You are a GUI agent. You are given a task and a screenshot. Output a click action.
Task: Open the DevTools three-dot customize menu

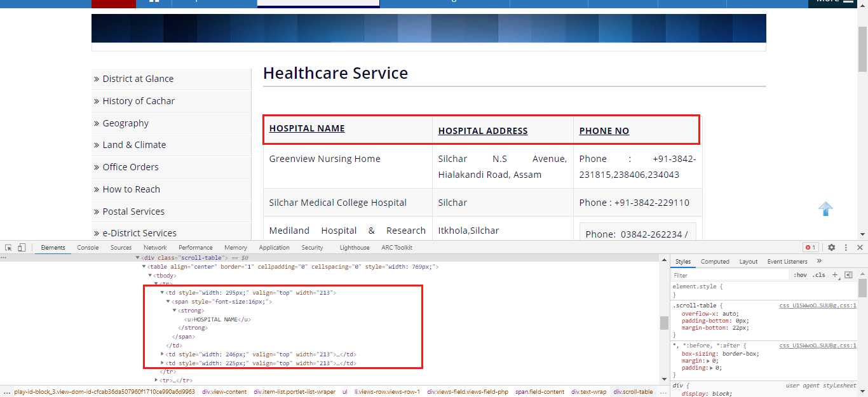846,247
